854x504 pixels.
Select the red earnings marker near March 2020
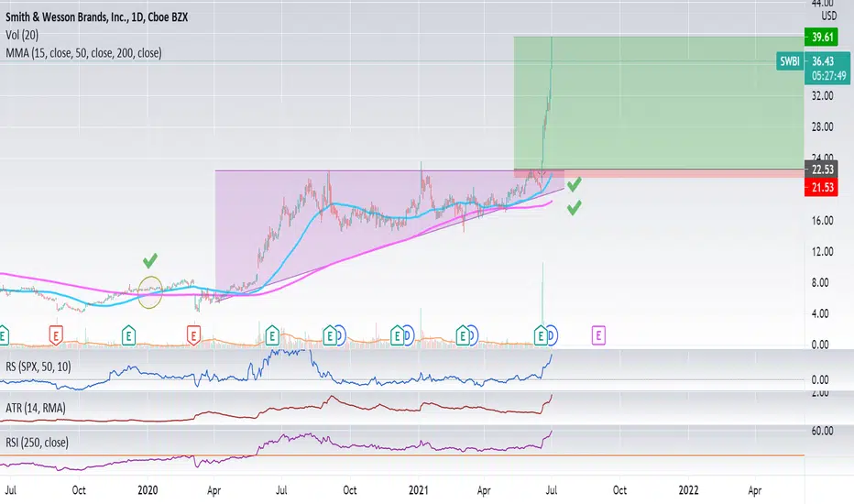pos(193,335)
